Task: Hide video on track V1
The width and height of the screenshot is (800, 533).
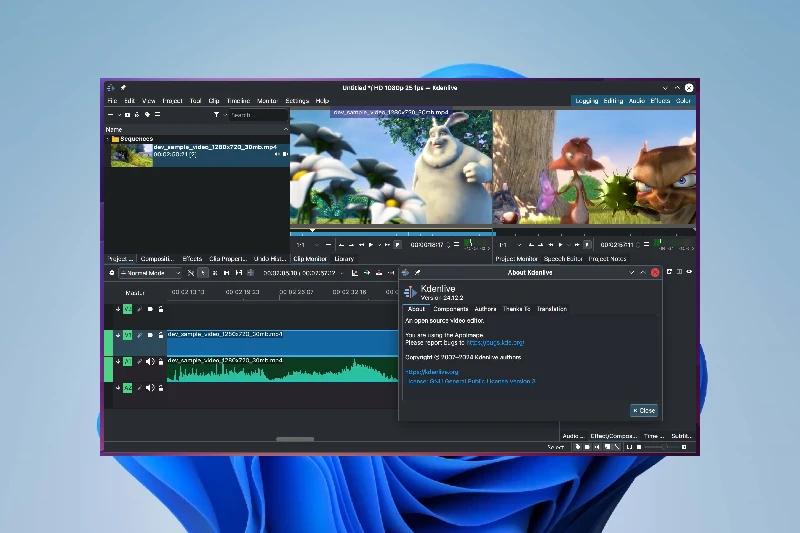Action: 150,335
